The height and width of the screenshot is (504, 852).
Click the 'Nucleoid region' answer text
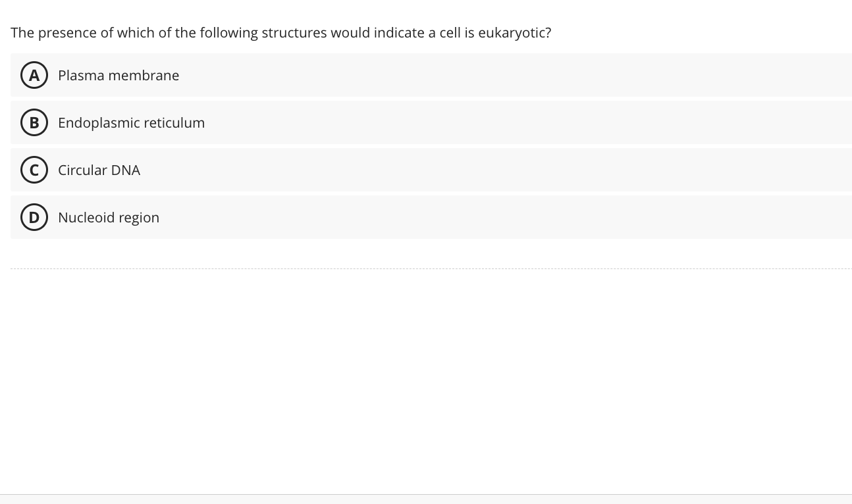[x=109, y=217]
